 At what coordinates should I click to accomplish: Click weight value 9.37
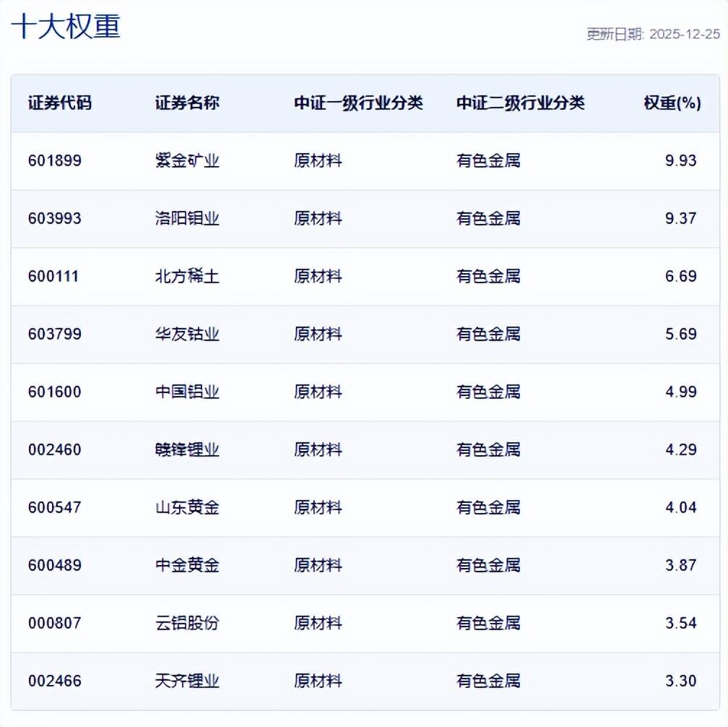(680, 218)
